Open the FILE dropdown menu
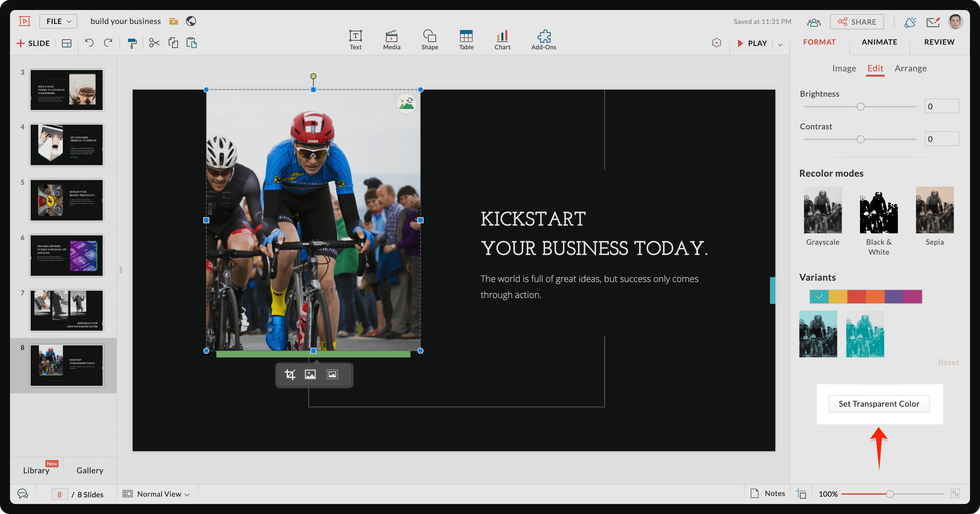The width and height of the screenshot is (980, 514). click(58, 21)
